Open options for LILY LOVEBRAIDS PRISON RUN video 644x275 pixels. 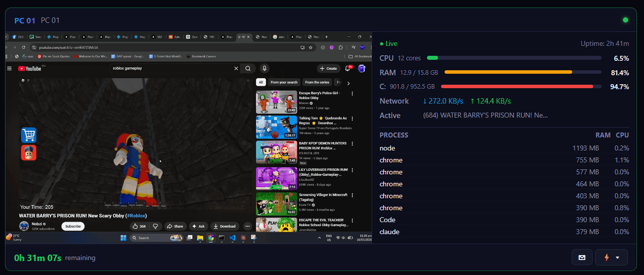coord(352,169)
